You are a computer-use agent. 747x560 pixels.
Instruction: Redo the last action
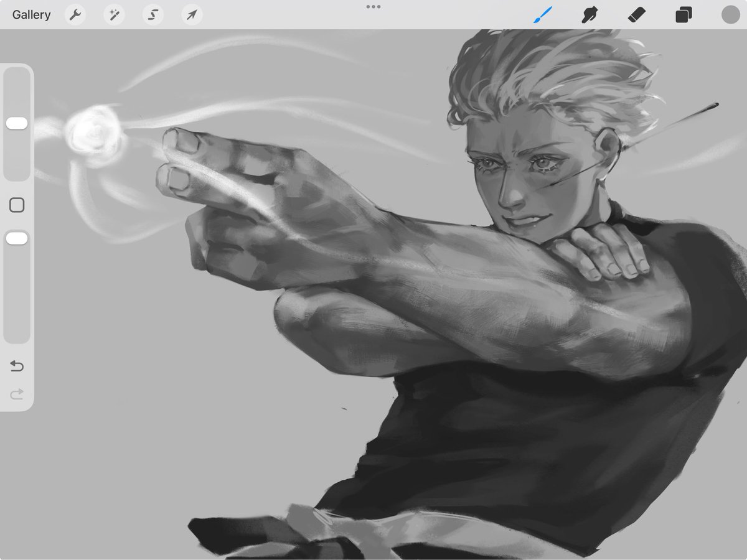click(x=17, y=393)
